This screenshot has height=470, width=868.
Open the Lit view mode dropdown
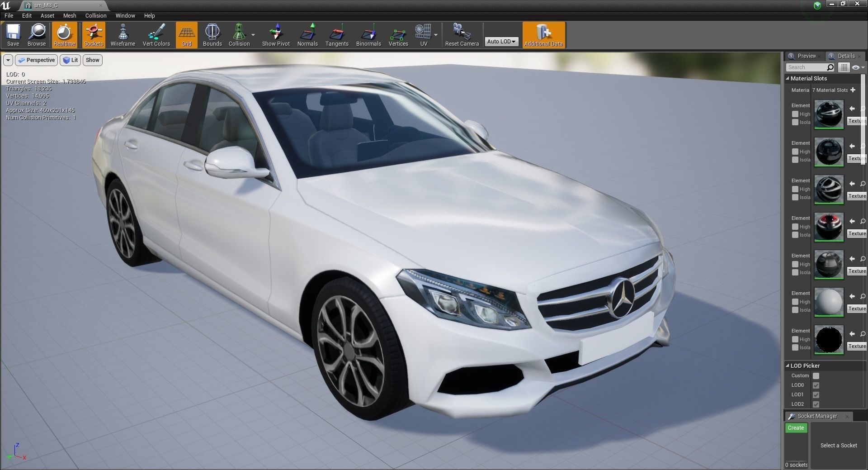71,60
